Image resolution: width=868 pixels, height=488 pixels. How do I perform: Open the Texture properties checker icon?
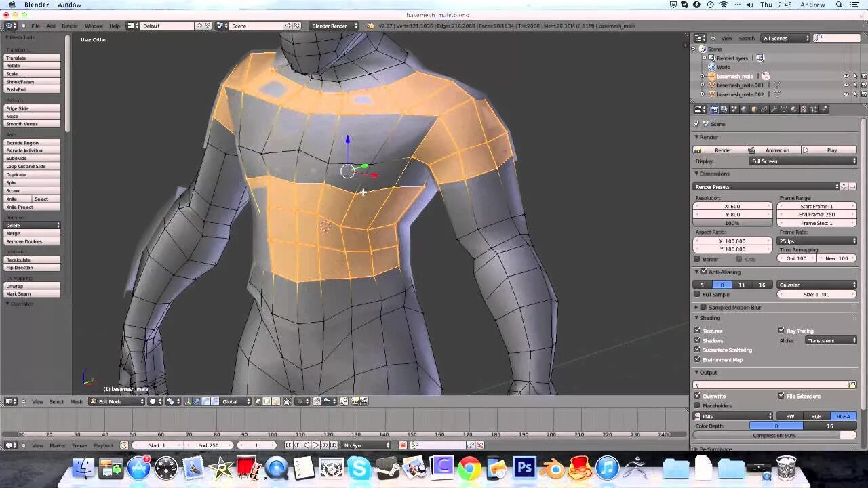pos(804,109)
